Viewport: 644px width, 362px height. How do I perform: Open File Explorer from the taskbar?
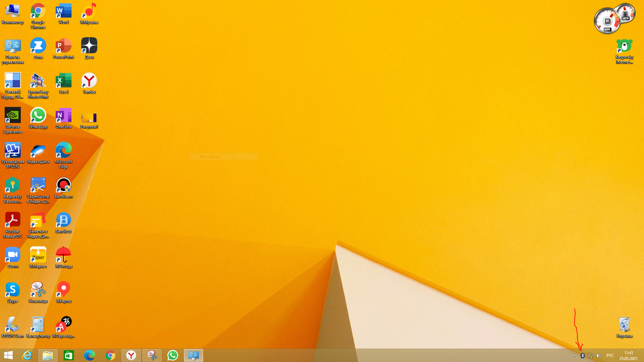pos(48,355)
